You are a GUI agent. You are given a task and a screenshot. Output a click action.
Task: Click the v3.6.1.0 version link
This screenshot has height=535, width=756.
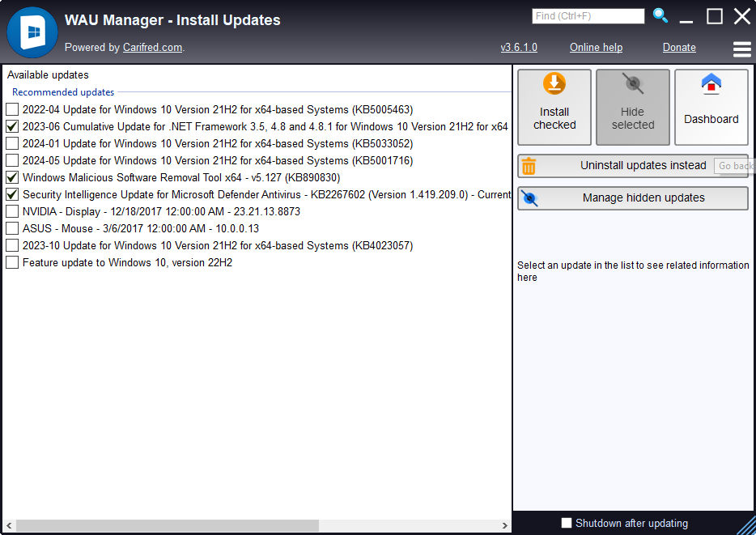click(519, 47)
